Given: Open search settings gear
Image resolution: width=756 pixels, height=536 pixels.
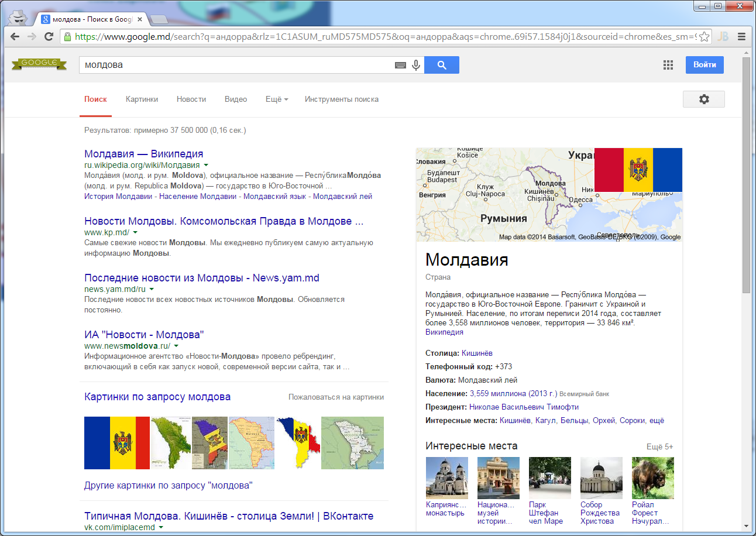Looking at the screenshot, I should click(703, 99).
